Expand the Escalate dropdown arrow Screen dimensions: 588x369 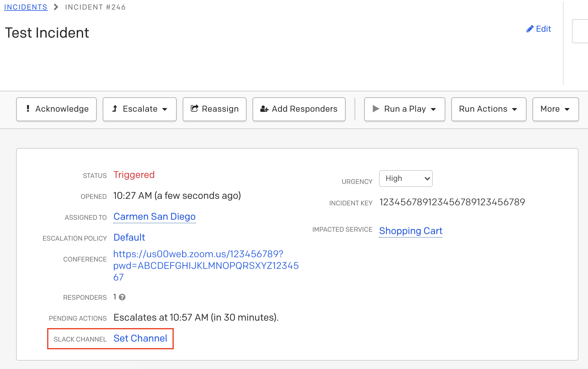click(165, 109)
